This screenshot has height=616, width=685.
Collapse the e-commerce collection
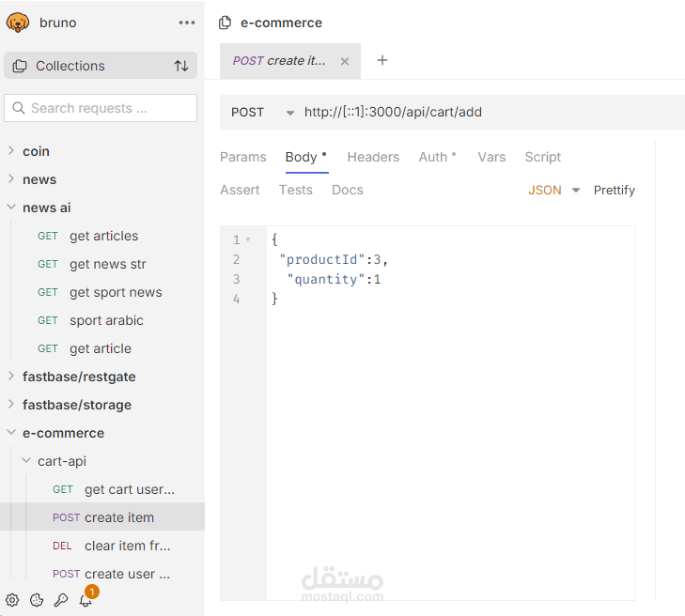11,433
